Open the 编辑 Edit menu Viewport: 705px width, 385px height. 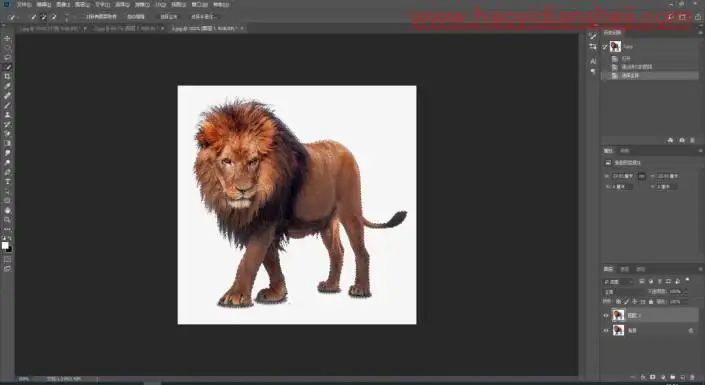[43, 4]
